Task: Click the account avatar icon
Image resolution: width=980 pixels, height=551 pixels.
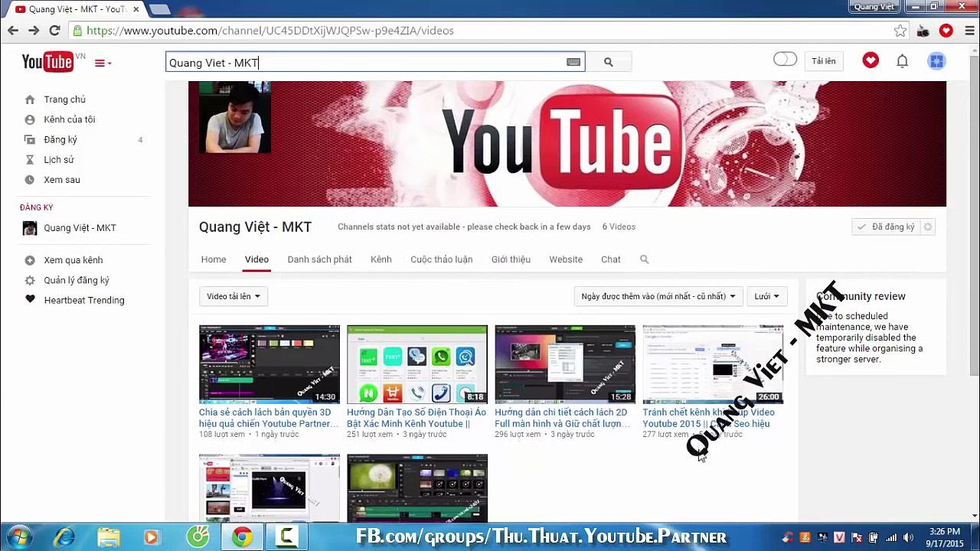Action: (936, 61)
